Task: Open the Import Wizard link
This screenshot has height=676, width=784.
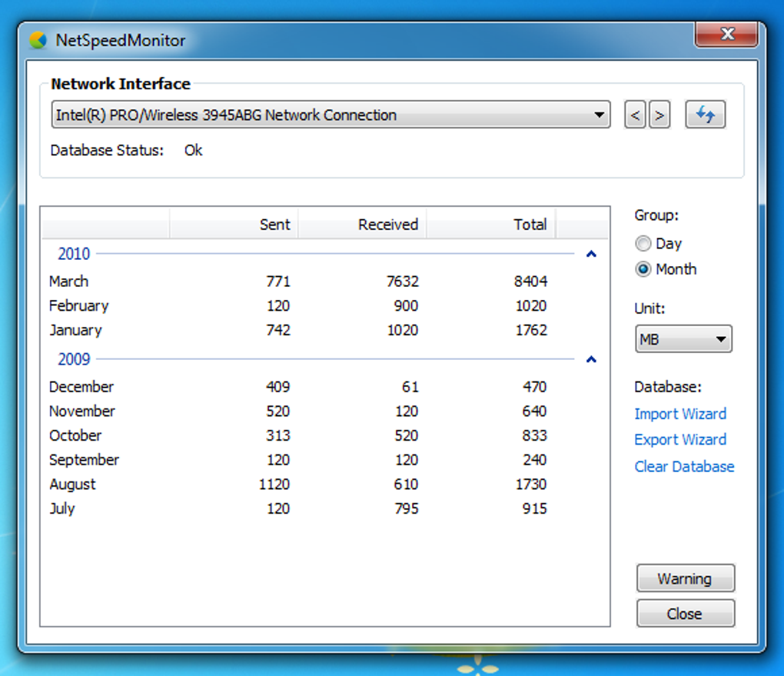Action: pyautogui.click(x=680, y=414)
